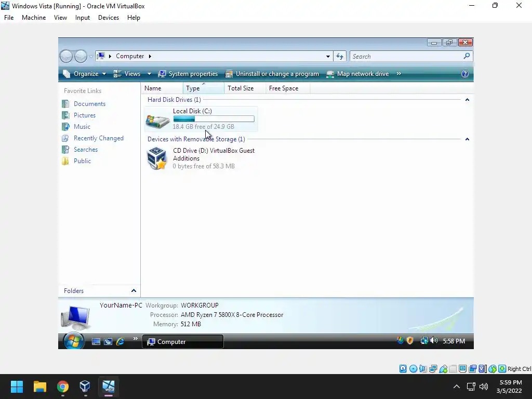The image size is (532, 399).
Task: Click VirtualBox recording indicator
Action: [x=472, y=369]
